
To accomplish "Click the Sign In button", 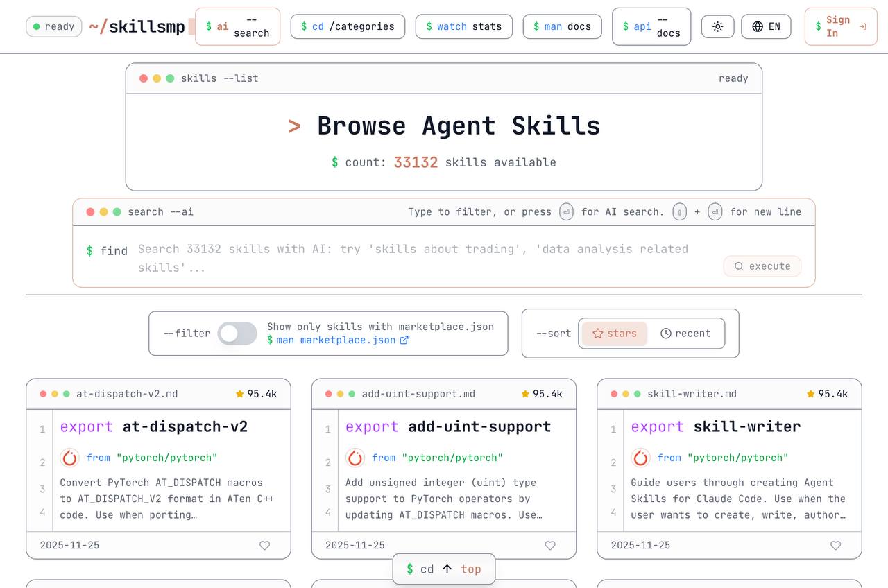I will pos(840,26).
